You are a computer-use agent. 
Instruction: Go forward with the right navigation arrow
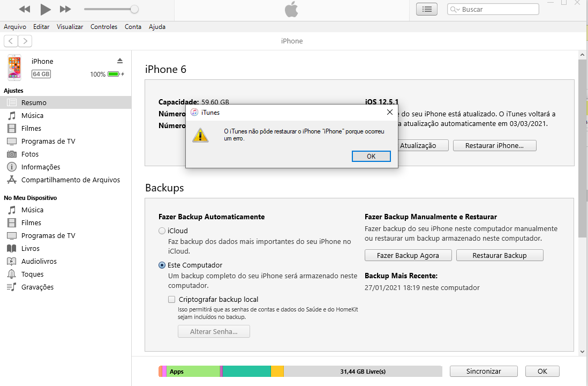tap(25, 41)
